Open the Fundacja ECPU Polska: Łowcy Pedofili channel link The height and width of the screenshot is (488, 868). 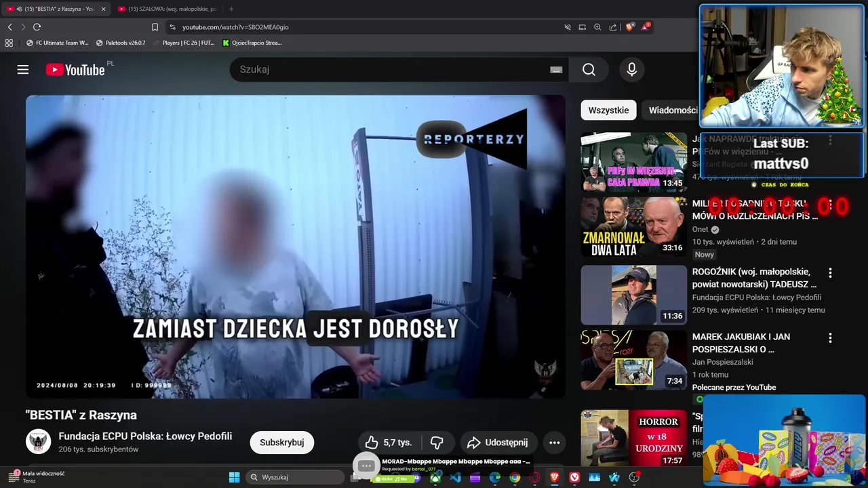[x=145, y=436]
